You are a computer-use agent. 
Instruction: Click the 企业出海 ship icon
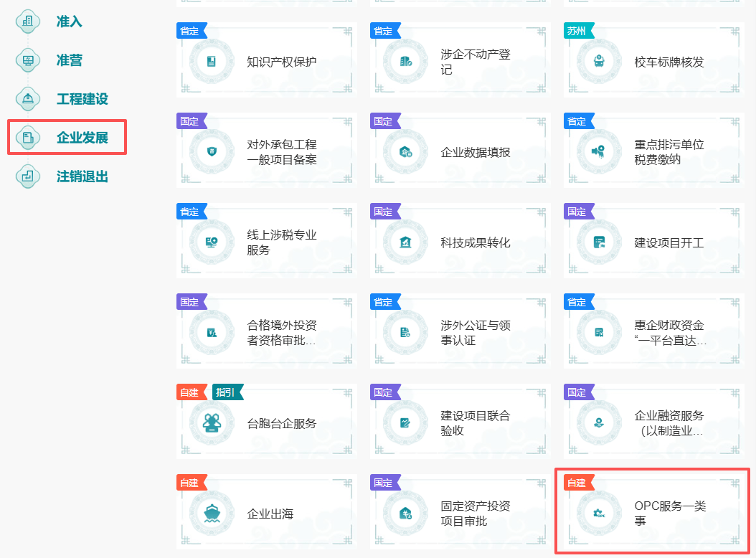(x=211, y=514)
